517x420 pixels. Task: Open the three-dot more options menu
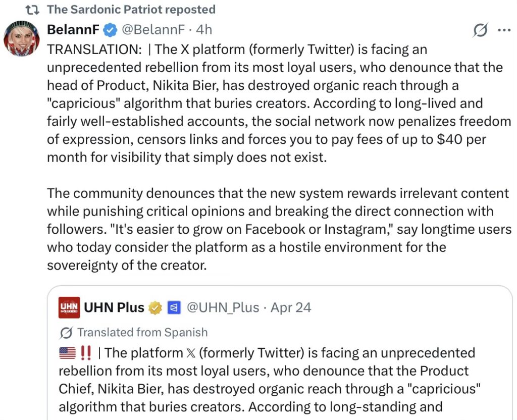(x=504, y=30)
